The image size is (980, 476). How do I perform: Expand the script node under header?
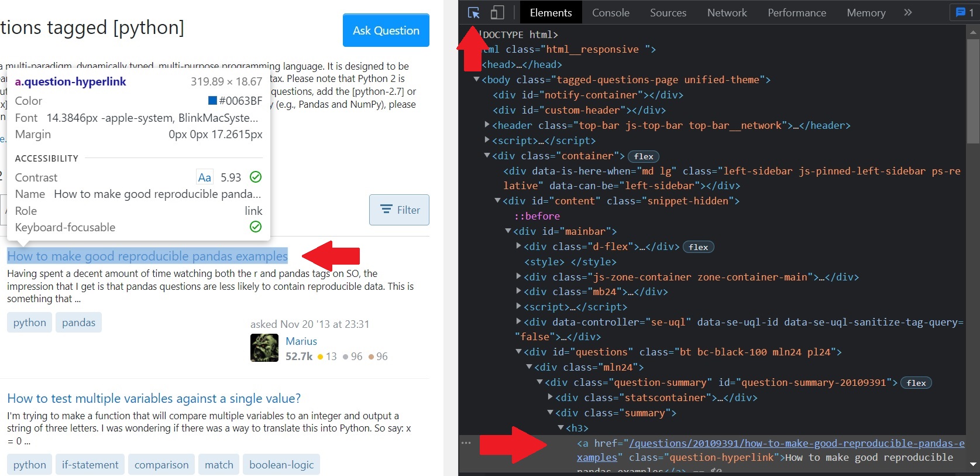pyautogui.click(x=487, y=140)
